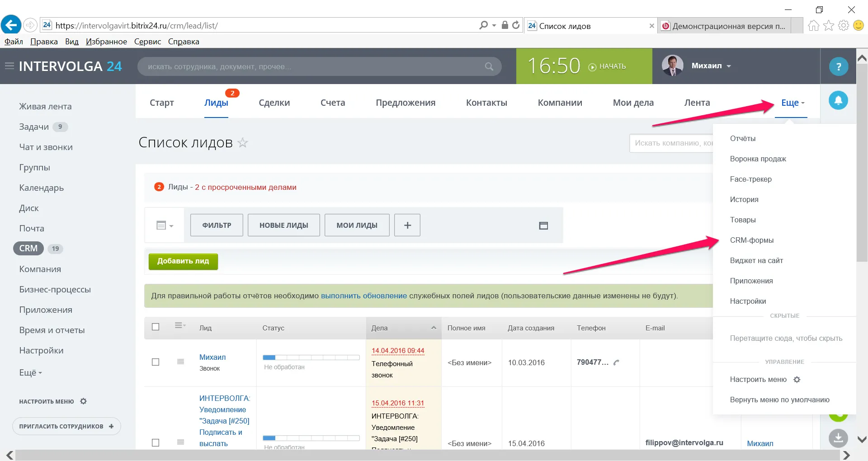The width and height of the screenshot is (868, 461).
Task: Switch to the Сделки tab
Action: tap(274, 103)
